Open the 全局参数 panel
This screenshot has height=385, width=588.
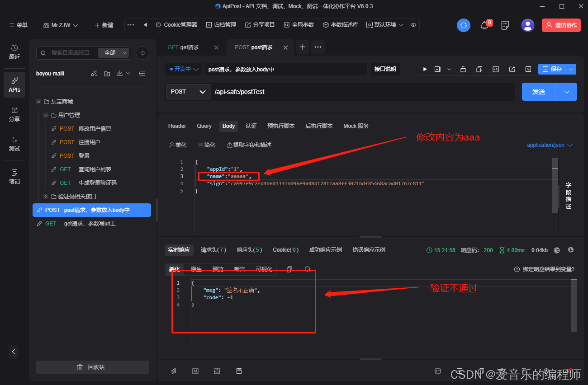(x=299, y=25)
